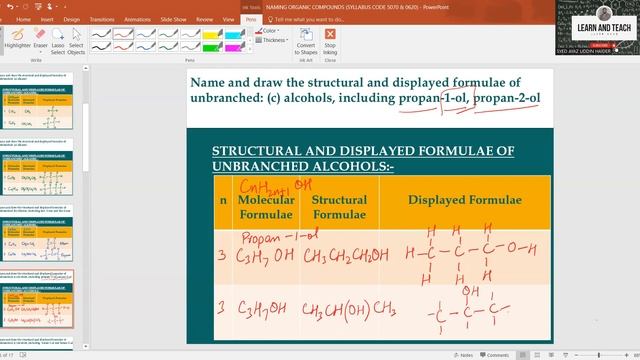This screenshot has width=640, height=360.
Task: Pick the red pen bottom row
Action: point(123,47)
